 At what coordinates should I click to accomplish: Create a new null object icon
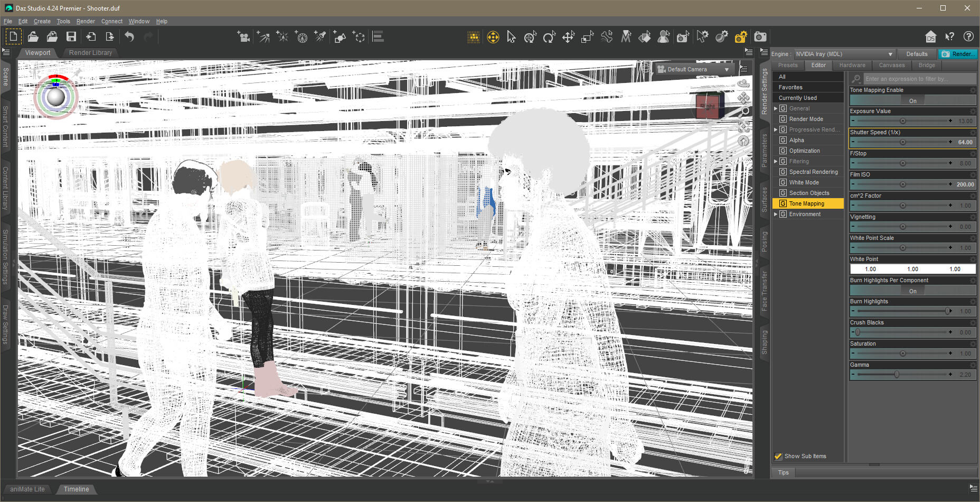pyautogui.click(x=359, y=36)
